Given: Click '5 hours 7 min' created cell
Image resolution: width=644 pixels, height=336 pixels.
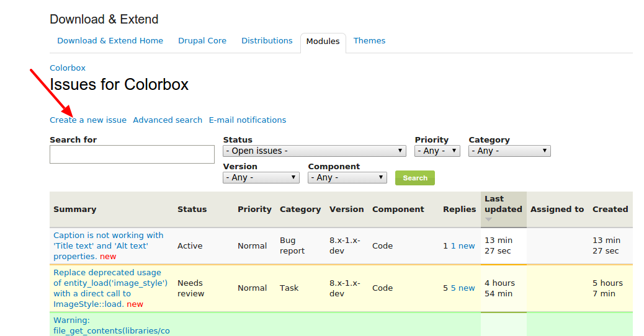Looking at the screenshot, I should tap(607, 288).
